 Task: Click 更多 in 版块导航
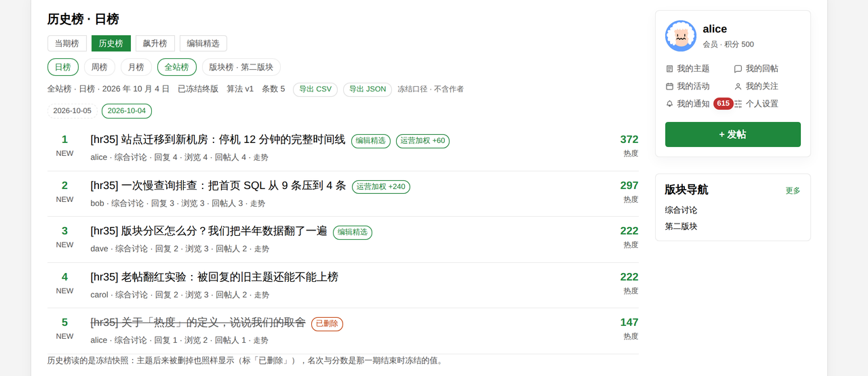coord(793,190)
